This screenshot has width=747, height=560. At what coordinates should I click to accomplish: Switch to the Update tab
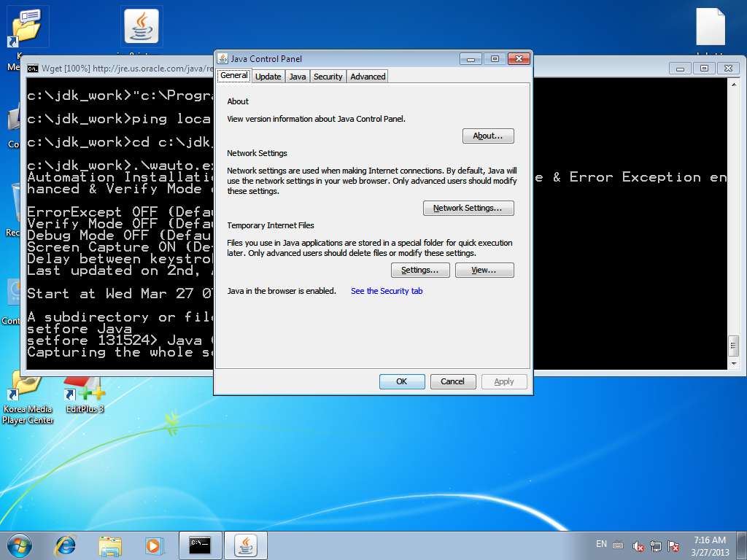tap(268, 76)
